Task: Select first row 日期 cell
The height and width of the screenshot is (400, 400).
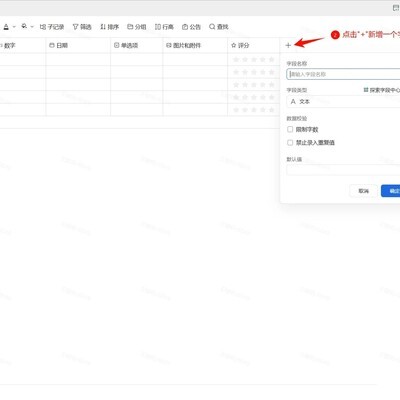Action: (x=78, y=59)
